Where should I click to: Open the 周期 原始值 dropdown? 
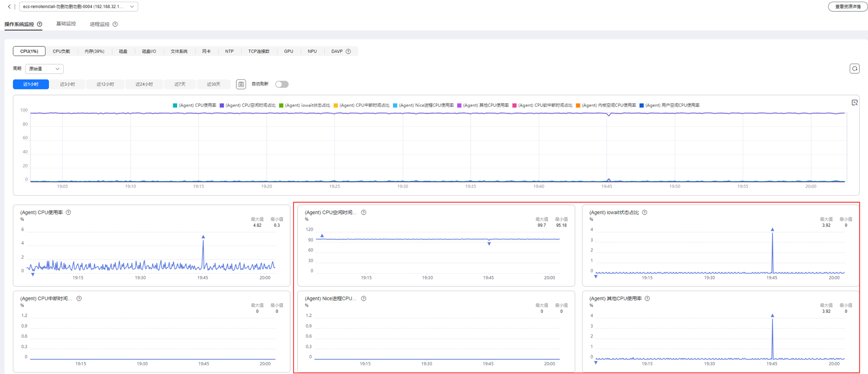[x=44, y=69]
